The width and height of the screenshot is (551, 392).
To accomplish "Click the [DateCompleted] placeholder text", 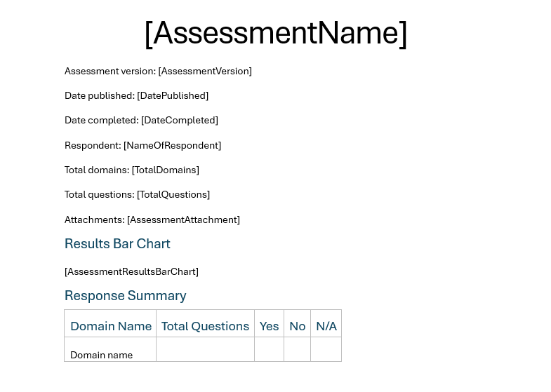I will 180,121.
